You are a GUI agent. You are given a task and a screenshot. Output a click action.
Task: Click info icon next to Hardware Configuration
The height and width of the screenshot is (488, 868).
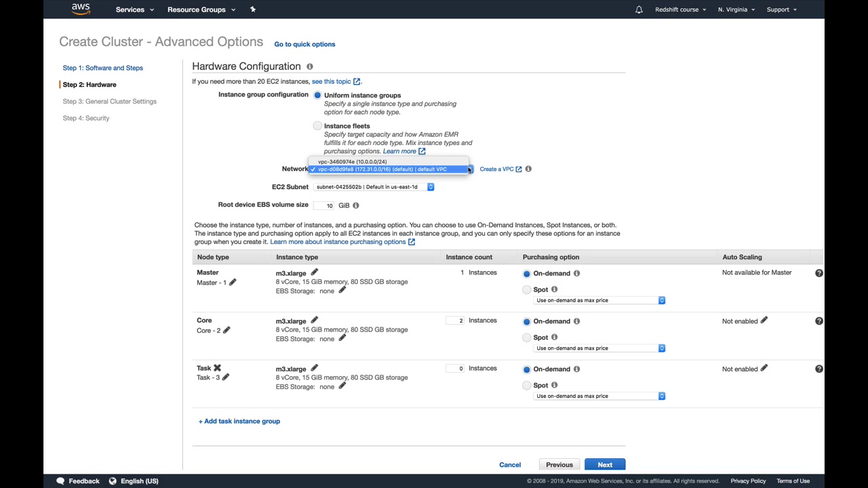(309, 66)
